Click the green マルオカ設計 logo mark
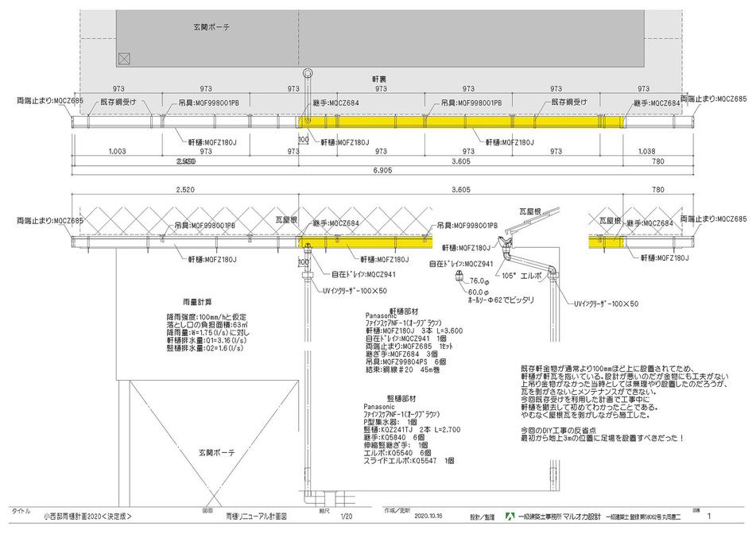This screenshot has width=756, height=534. pyautogui.click(x=510, y=517)
